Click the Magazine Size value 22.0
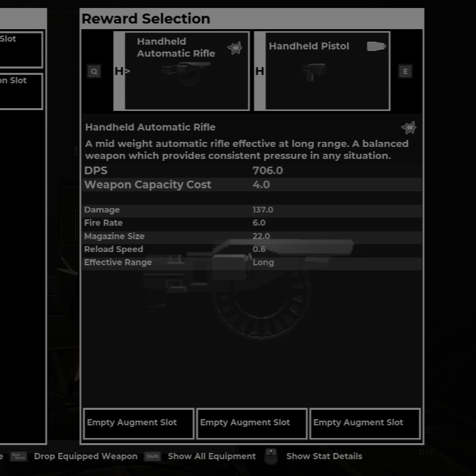This screenshot has width=476, height=476. click(x=261, y=236)
